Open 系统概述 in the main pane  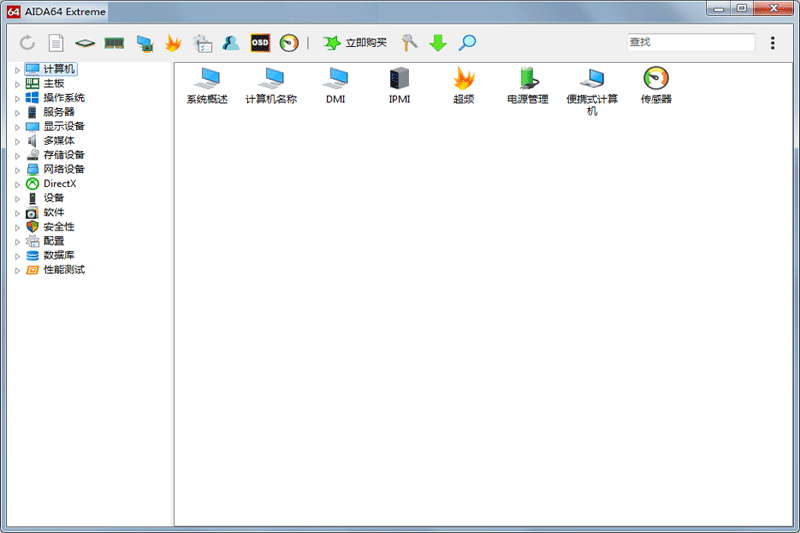[x=207, y=79]
